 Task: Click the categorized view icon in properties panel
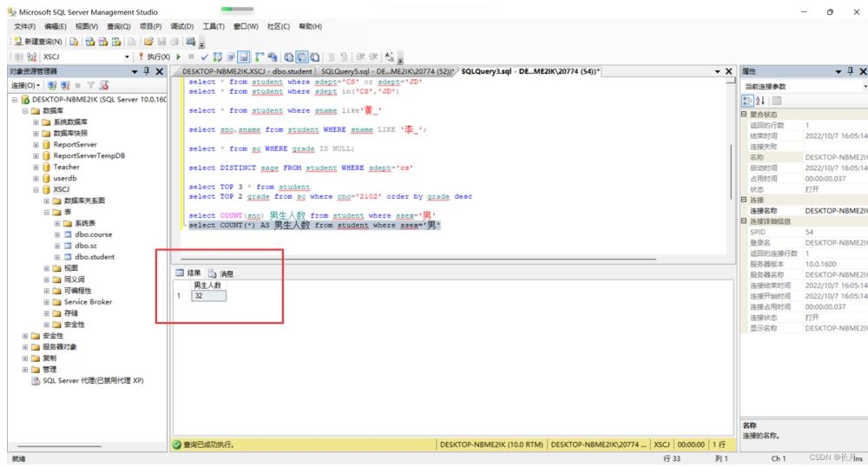[746, 101]
